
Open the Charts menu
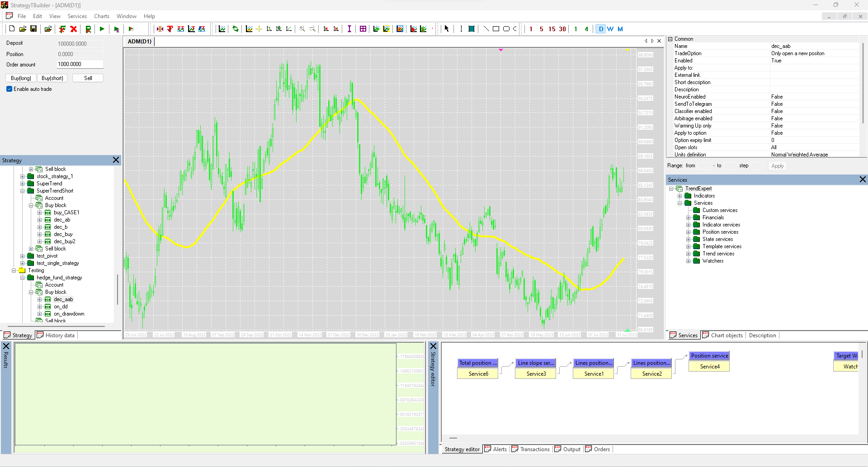[x=101, y=16]
